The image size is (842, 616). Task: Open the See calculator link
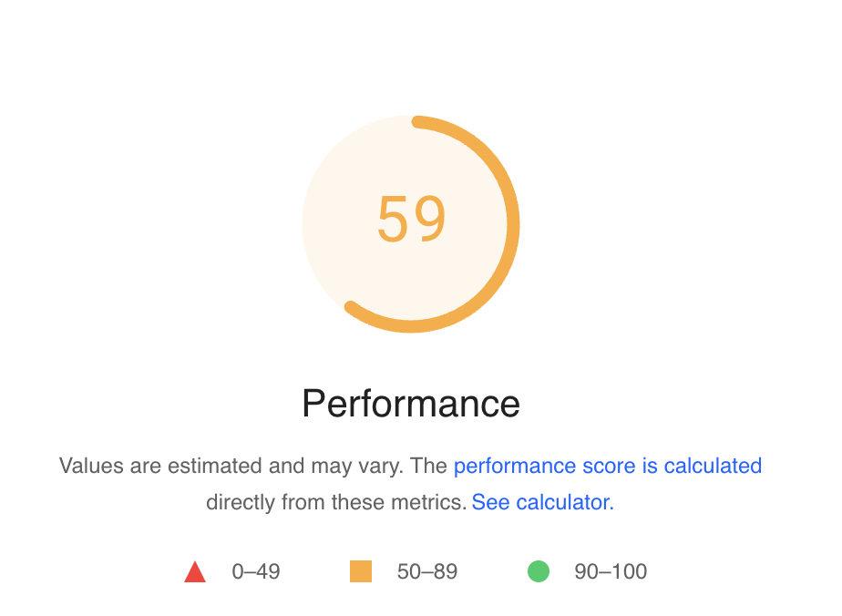[543, 501]
